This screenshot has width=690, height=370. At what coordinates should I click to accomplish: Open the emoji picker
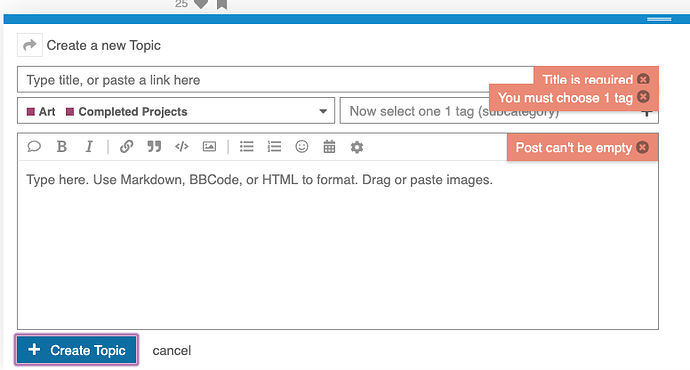302,147
